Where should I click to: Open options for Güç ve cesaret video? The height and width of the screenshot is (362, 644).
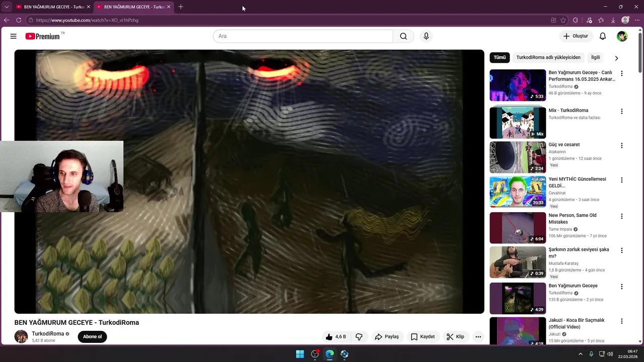pyautogui.click(x=621, y=146)
